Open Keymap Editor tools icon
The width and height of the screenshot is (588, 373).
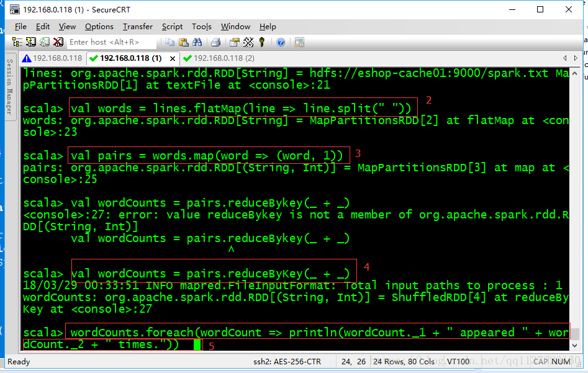pyautogui.click(x=248, y=42)
